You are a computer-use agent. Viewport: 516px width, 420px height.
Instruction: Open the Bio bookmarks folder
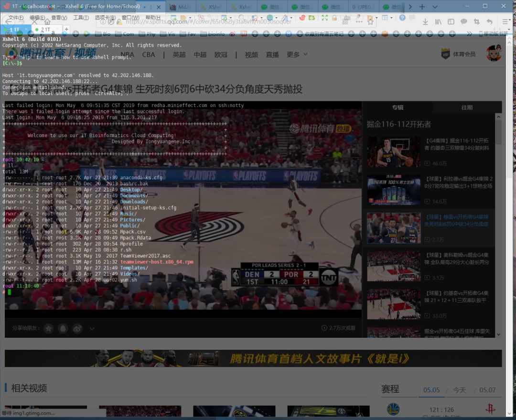click(103, 33)
